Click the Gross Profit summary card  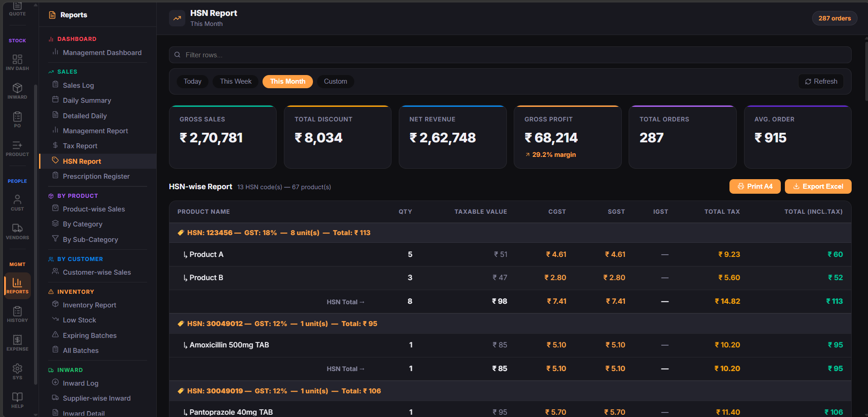tap(567, 137)
